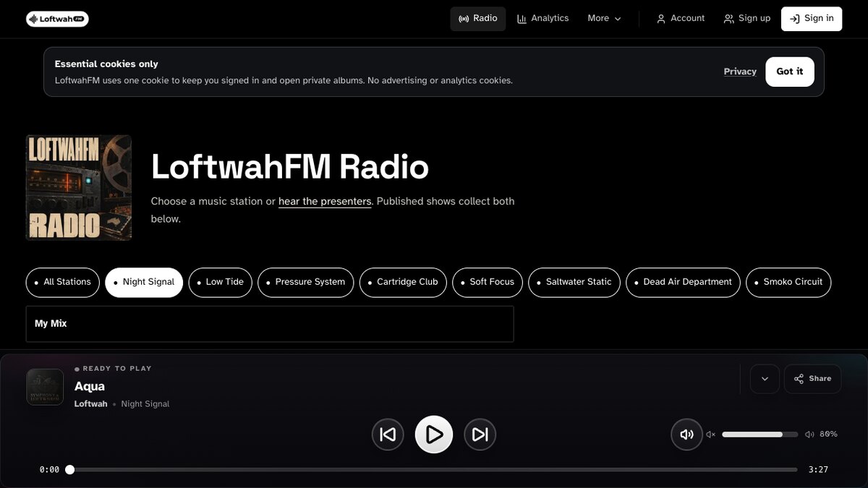Click the loud speaker icon next to 80%
Viewport: 868px width, 488px height.
point(809,435)
